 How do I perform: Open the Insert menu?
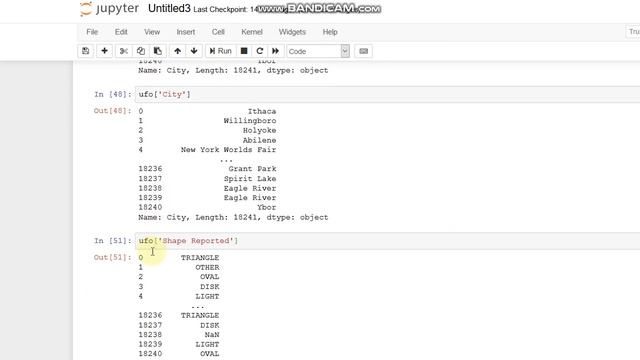pyautogui.click(x=186, y=32)
